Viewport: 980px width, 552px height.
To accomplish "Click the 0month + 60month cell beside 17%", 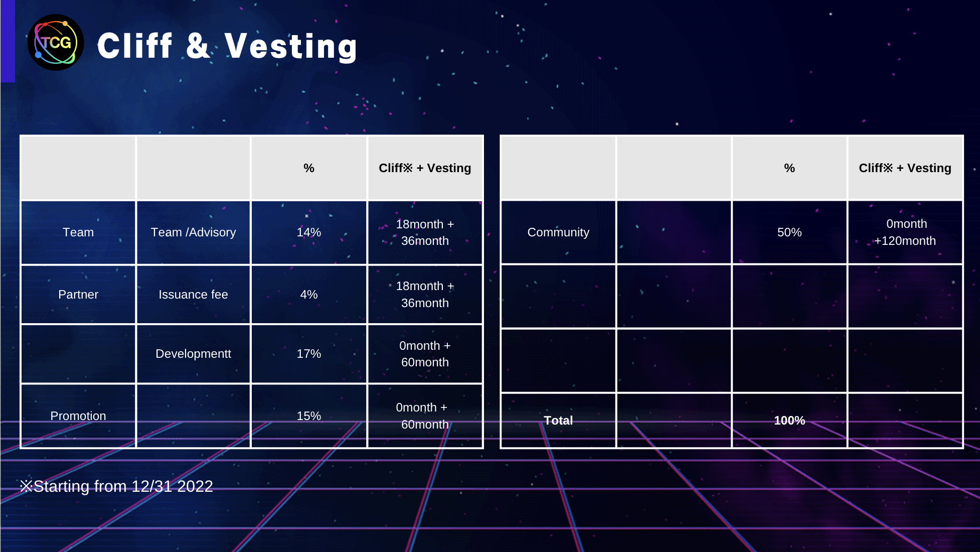I will (425, 354).
